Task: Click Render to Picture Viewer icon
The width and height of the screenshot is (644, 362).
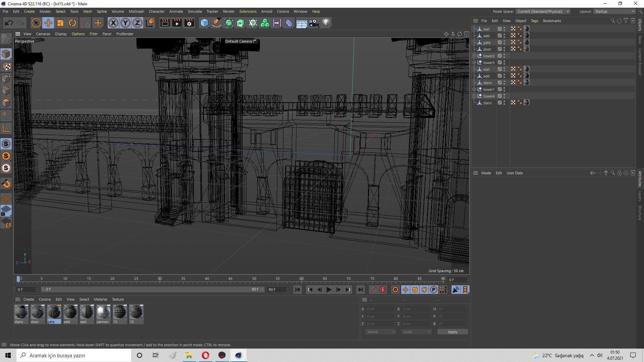Action: [177, 23]
